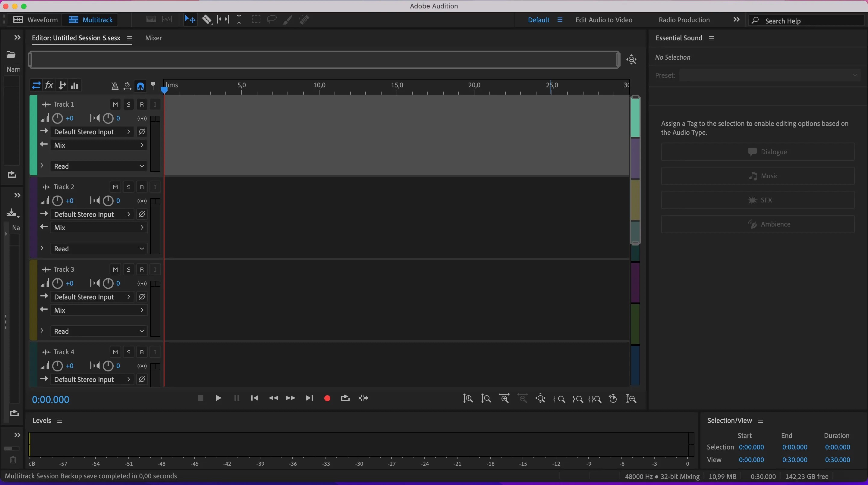Solo Track 2

(128, 187)
